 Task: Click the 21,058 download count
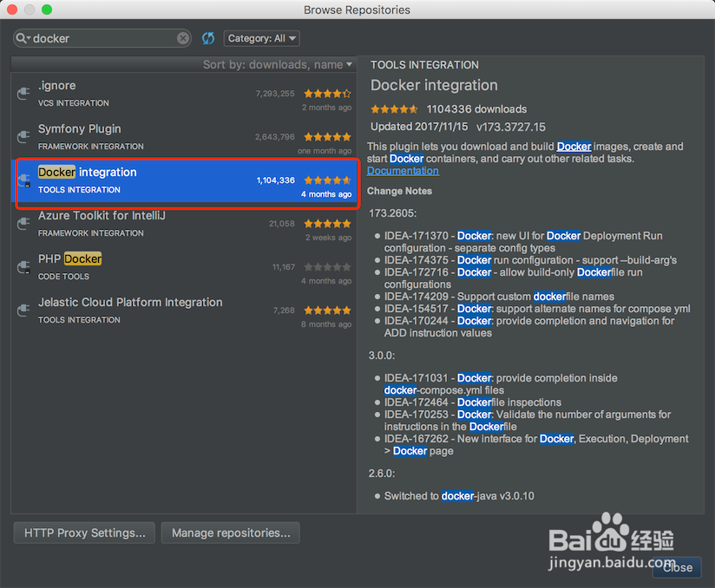282,224
